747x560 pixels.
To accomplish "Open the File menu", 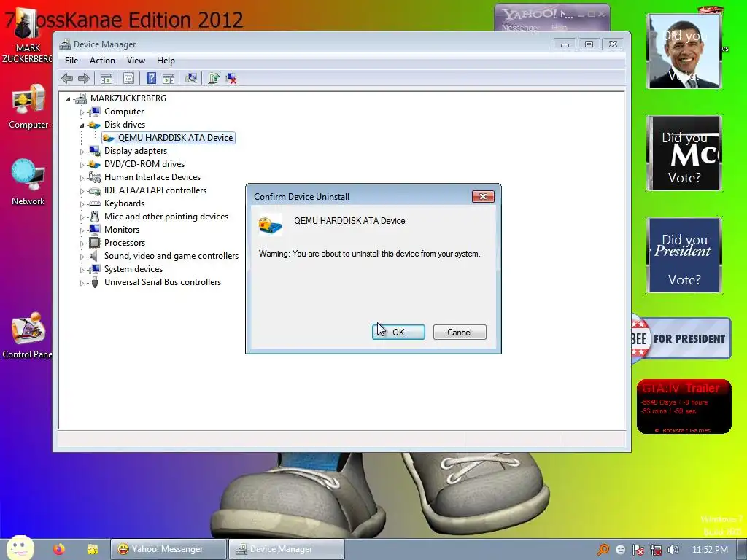I will tap(71, 61).
